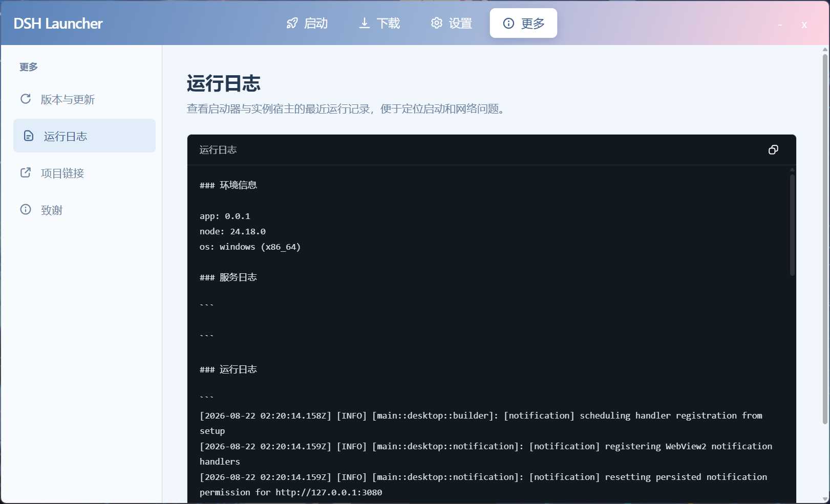Click the info circle icon beside 更多
830x504 pixels.
pos(508,24)
